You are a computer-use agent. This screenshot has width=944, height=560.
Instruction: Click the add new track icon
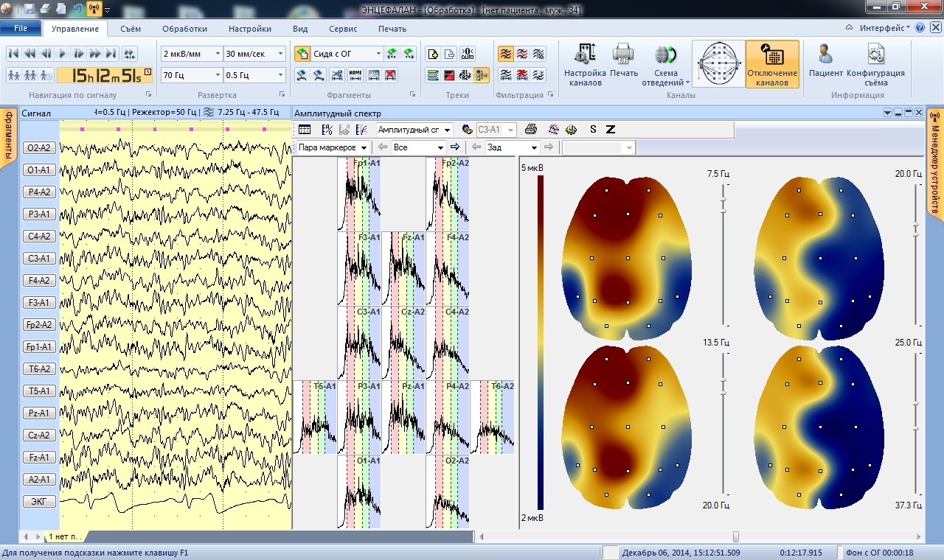point(433,54)
